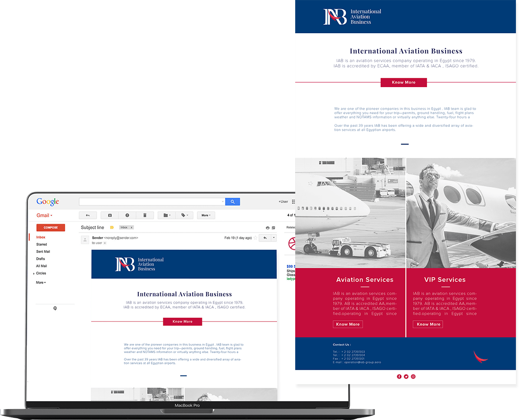Delete the email with the trash icon
519x420 pixels.
coord(145,215)
